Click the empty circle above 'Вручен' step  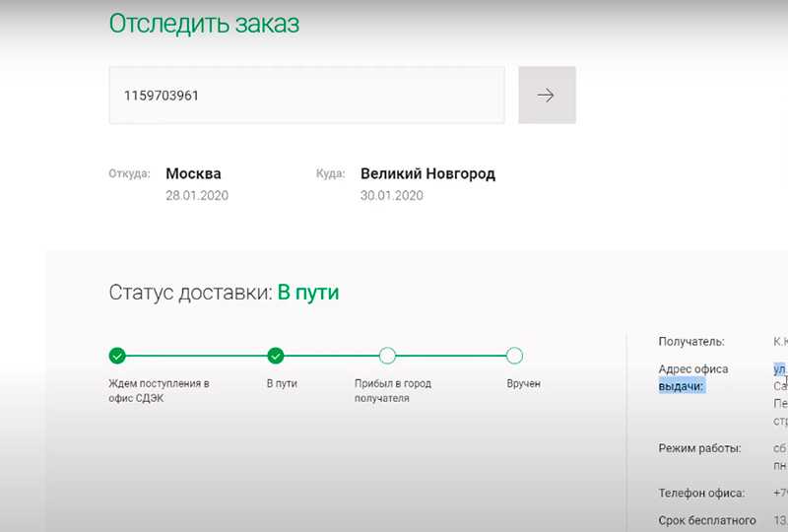514,356
